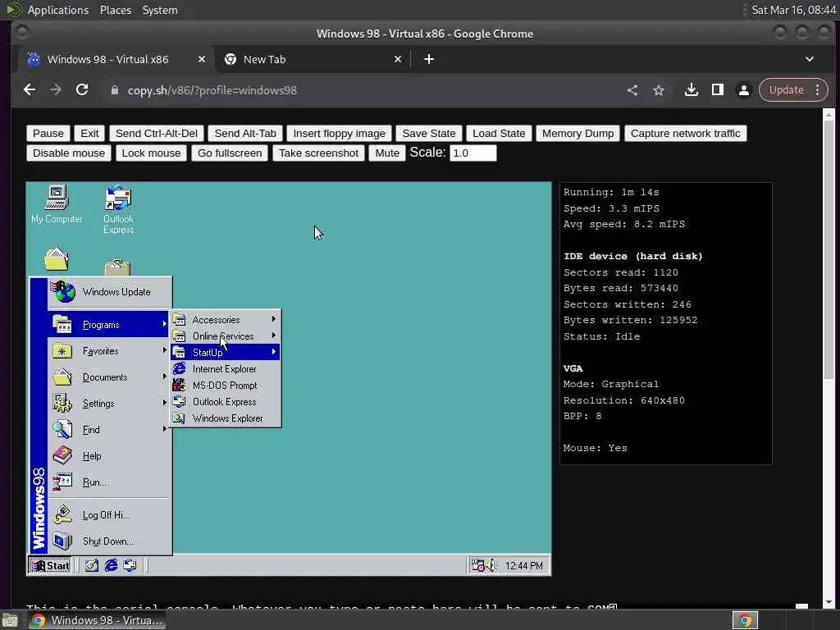Click the Windows 98 taskbar clock
840x630 pixels.
coord(523,566)
